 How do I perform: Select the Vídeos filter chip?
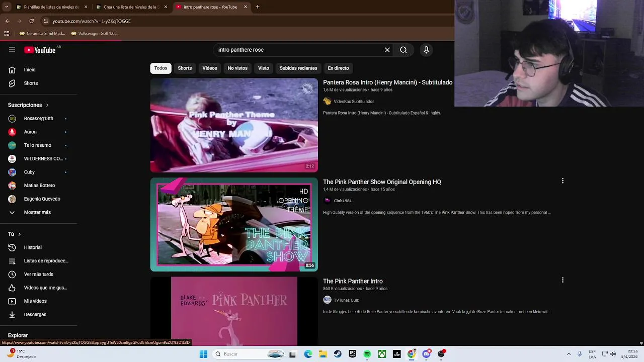[210, 68]
